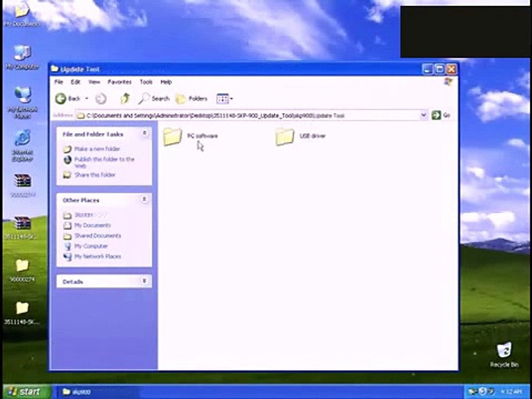Select My Network Places desktop icon
The image size is (532, 399).
pos(23,103)
